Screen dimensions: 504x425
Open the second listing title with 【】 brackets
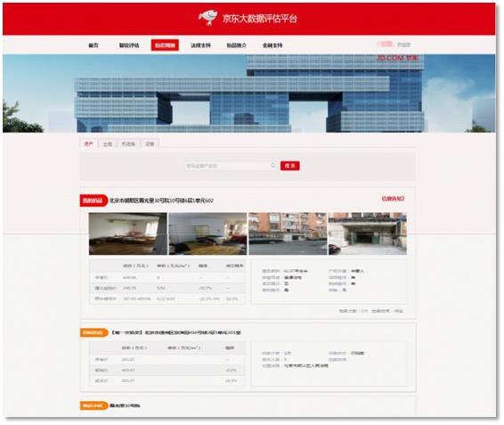pyautogui.click(x=175, y=332)
